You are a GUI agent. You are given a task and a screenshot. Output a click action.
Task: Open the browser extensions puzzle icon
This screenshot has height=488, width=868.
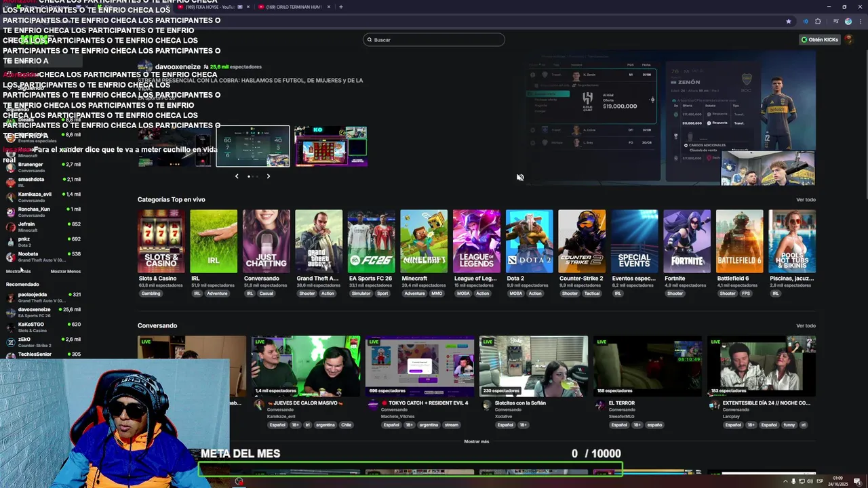pyautogui.click(x=818, y=21)
